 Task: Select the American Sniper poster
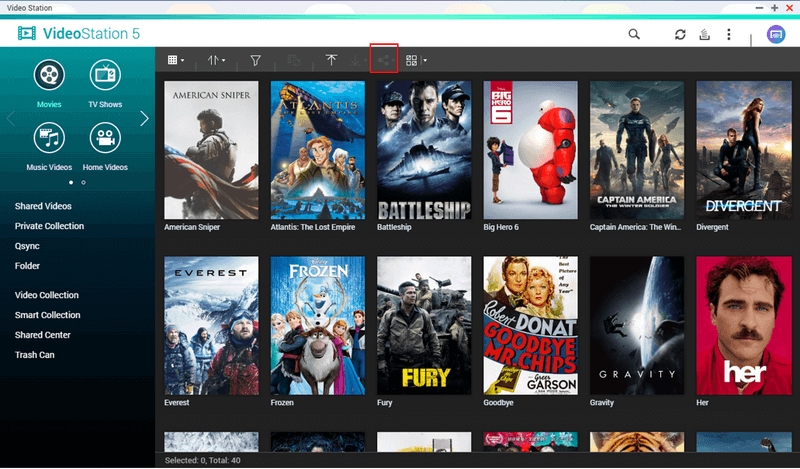click(211, 150)
